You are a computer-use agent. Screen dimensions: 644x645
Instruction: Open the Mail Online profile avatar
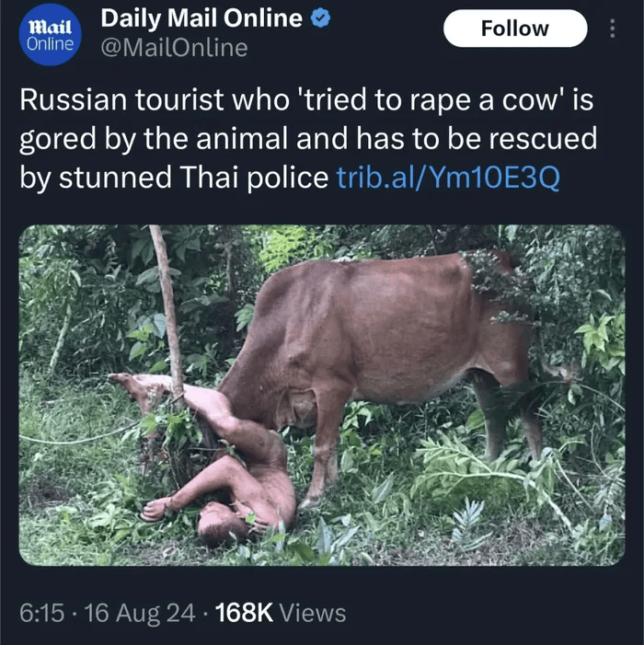tap(50, 35)
